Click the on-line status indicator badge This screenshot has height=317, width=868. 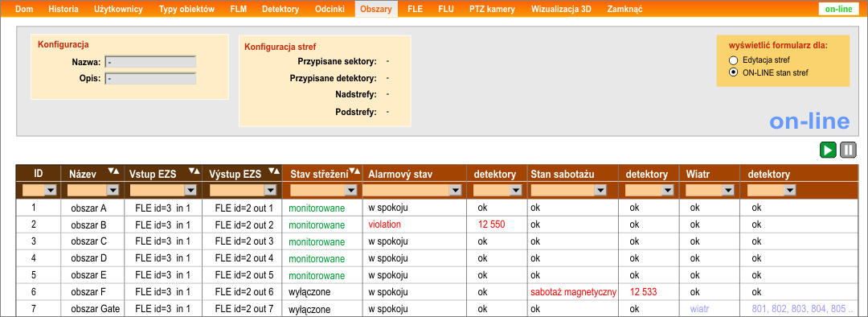pyautogui.click(x=838, y=9)
